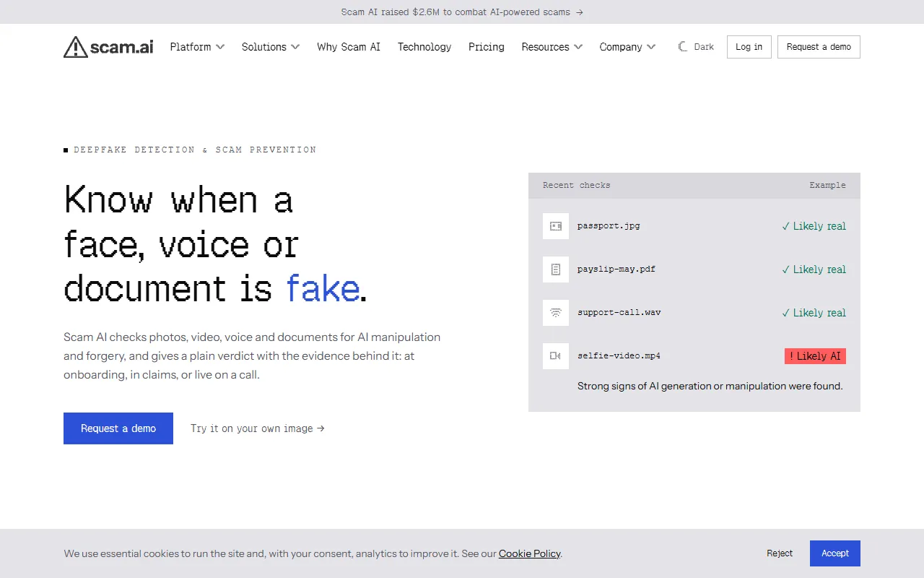Click the passport.jpg image file icon
Image resolution: width=924 pixels, height=578 pixels.
[556, 226]
